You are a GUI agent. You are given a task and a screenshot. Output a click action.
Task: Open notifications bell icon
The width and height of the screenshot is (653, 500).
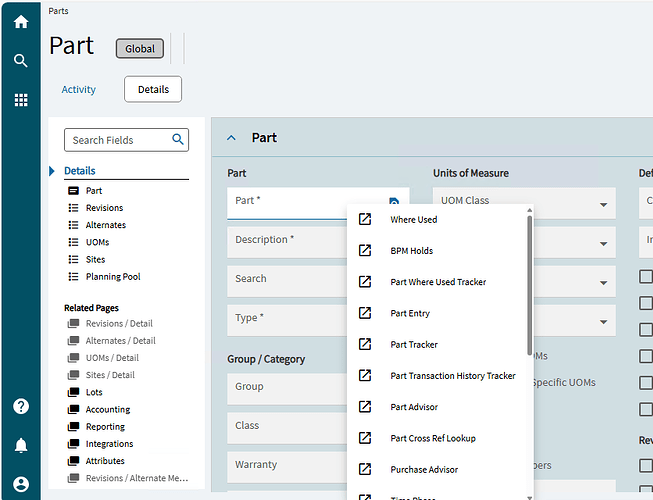21,445
